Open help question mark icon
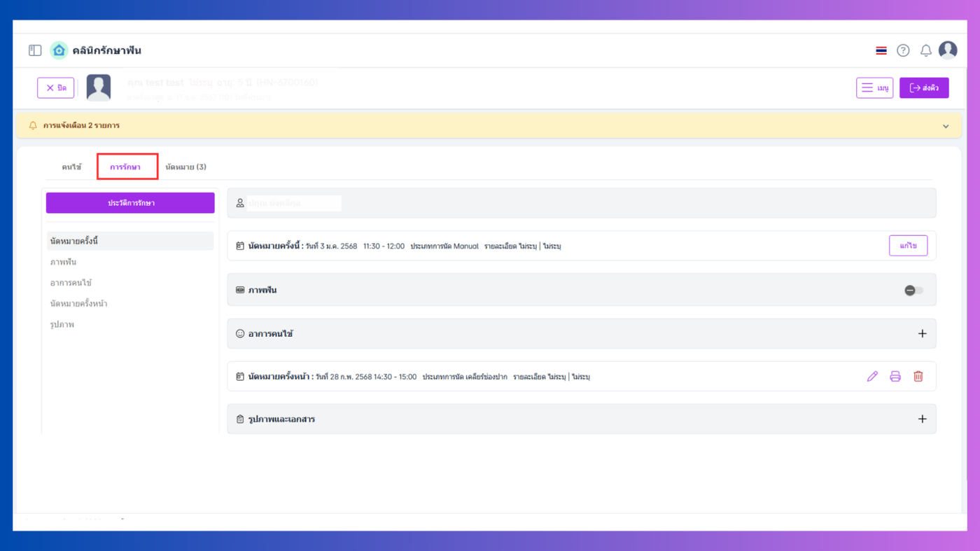Image resolution: width=980 pixels, height=551 pixels. click(x=903, y=50)
